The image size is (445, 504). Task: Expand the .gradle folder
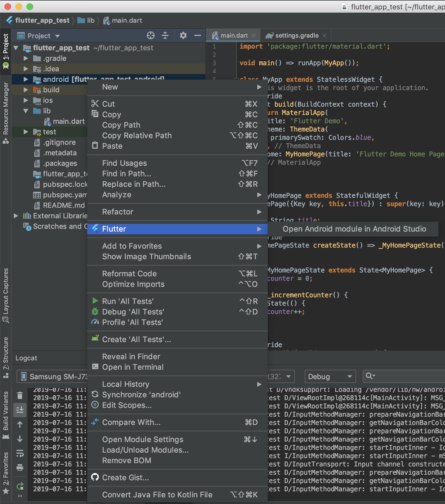(x=26, y=58)
